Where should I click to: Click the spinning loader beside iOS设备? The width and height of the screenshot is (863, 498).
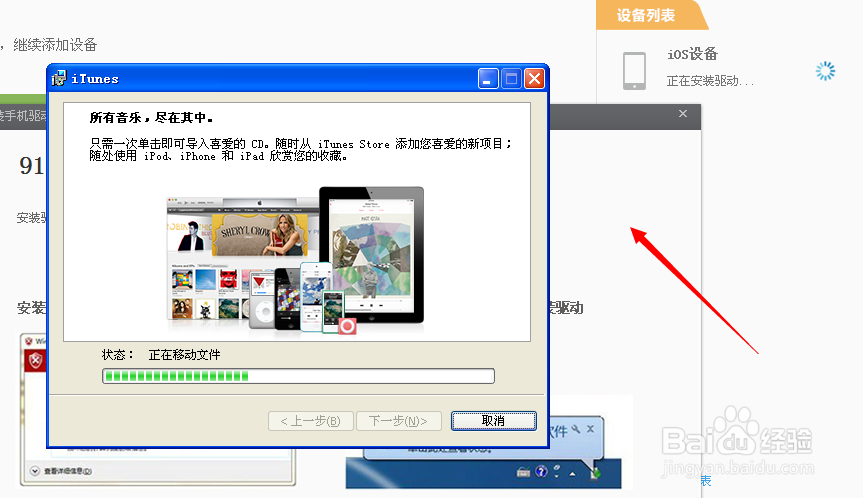click(x=825, y=71)
